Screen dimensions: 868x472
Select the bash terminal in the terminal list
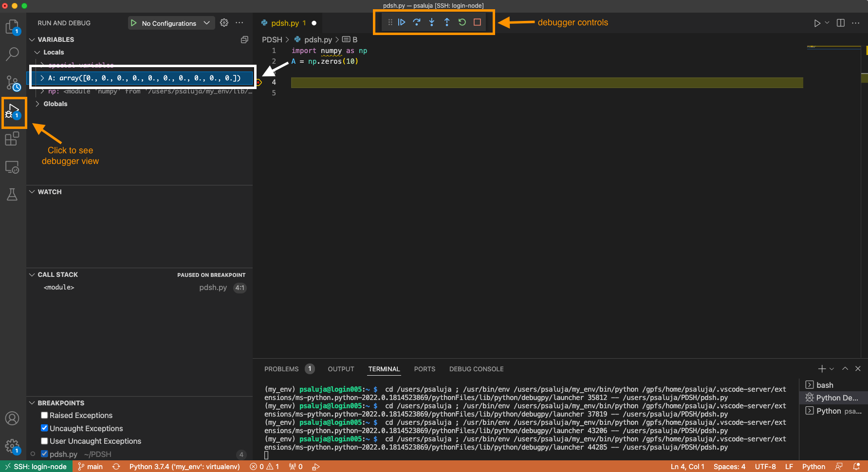pyautogui.click(x=825, y=385)
